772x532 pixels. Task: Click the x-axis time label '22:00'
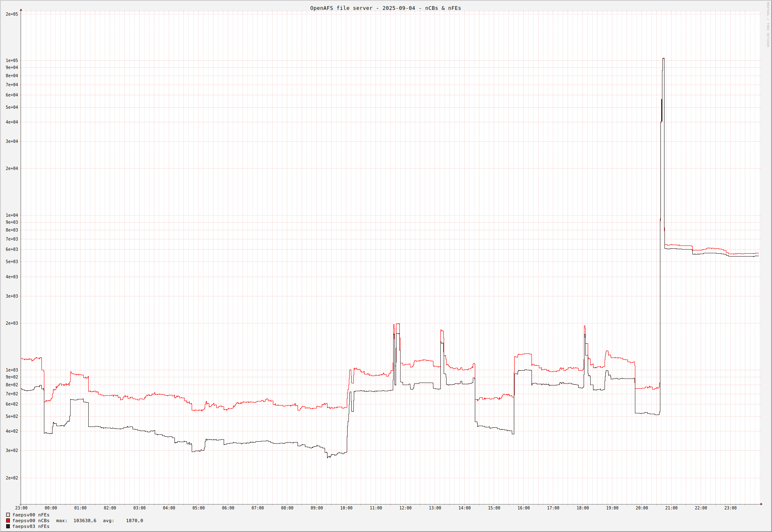[x=701, y=508]
